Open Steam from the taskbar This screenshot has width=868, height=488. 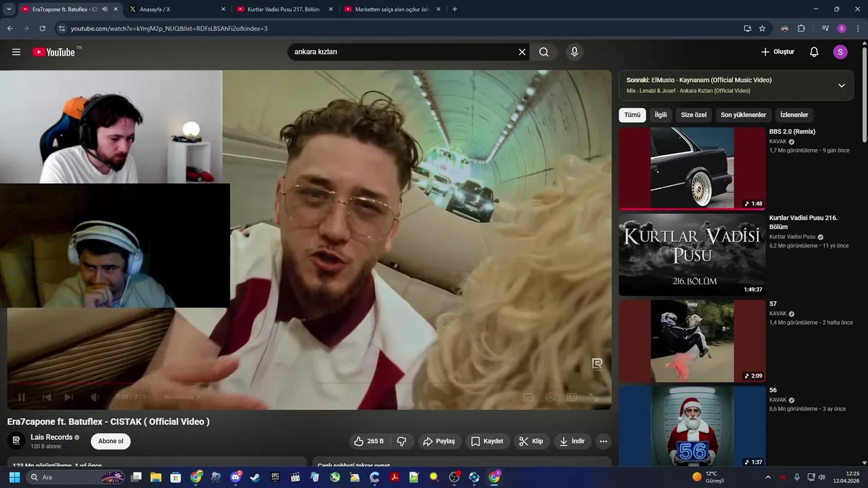point(255,477)
